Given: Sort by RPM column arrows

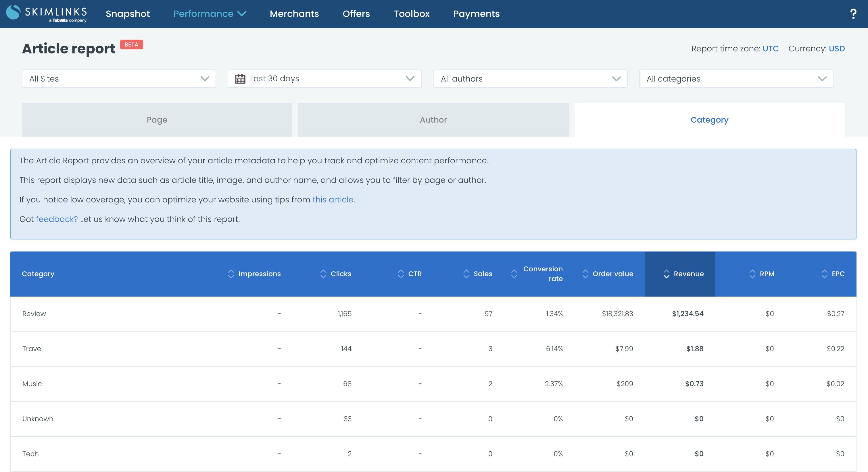Looking at the screenshot, I should [752, 274].
